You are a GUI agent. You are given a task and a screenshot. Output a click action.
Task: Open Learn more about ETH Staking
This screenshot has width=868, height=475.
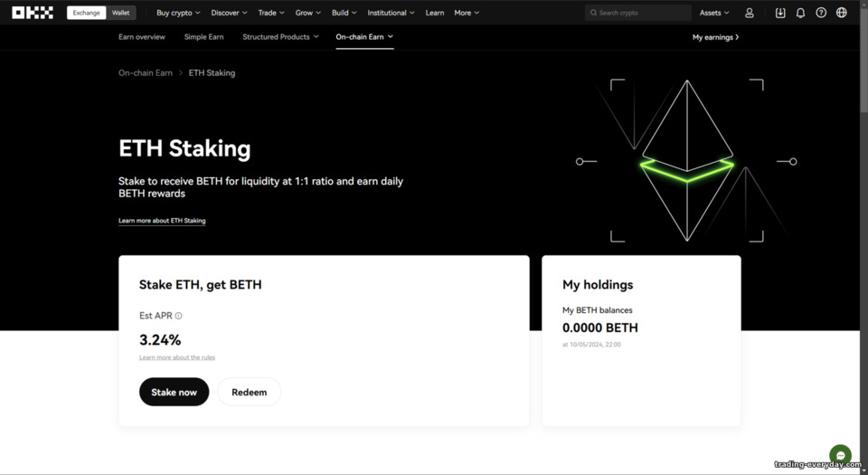162,221
